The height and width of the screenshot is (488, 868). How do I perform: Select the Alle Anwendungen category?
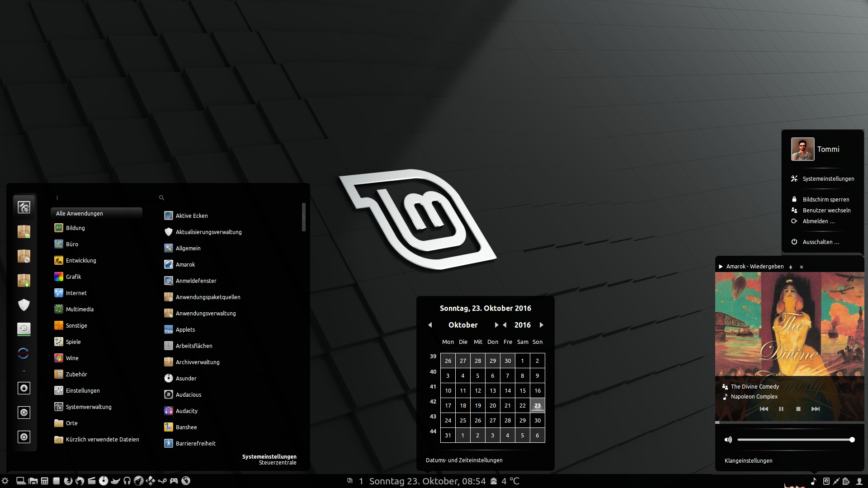point(96,213)
